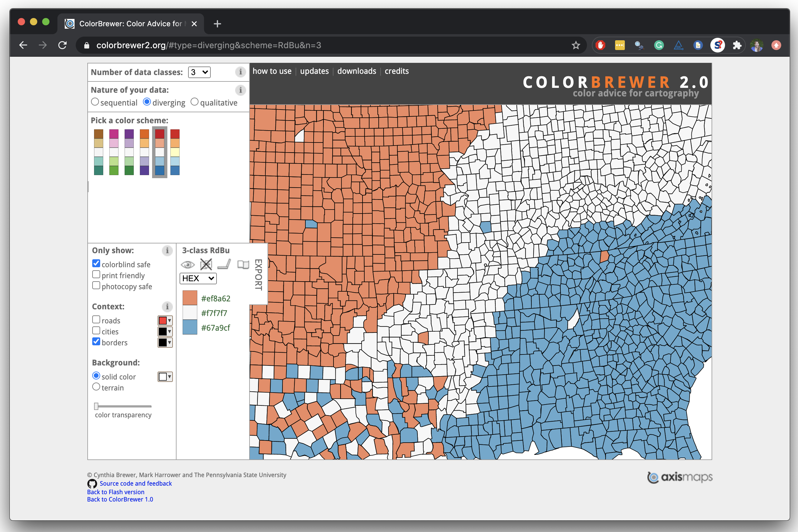
Task: Open the Context info icon
Action: [x=167, y=307]
